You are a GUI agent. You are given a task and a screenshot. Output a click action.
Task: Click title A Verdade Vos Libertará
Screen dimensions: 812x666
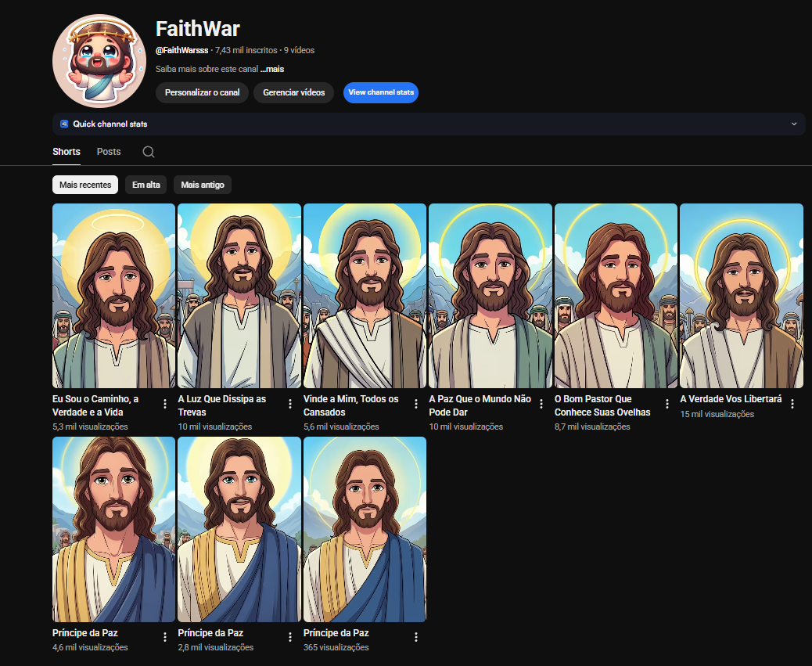pyautogui.click(x=731, y=399)
